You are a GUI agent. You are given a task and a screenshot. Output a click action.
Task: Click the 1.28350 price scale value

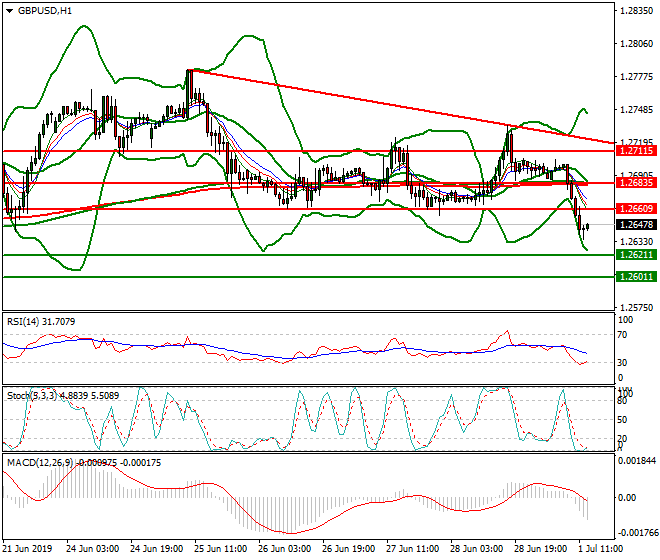pyautogui.click(x=637, y=11)
